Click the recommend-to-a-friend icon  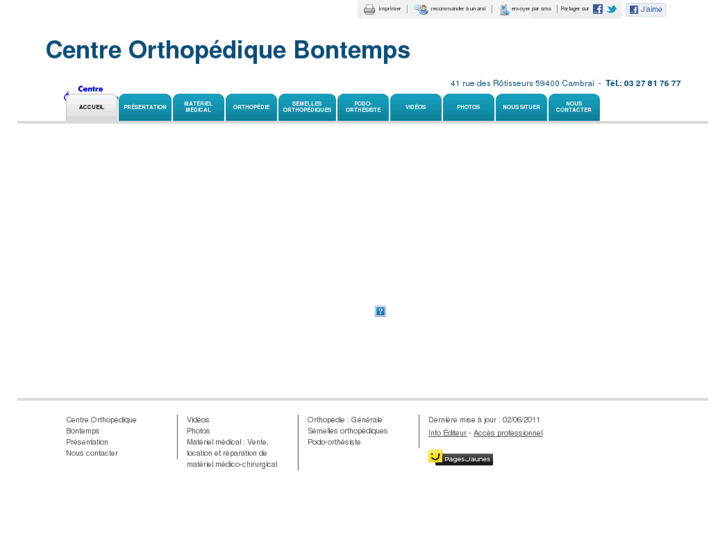[421, 9]
